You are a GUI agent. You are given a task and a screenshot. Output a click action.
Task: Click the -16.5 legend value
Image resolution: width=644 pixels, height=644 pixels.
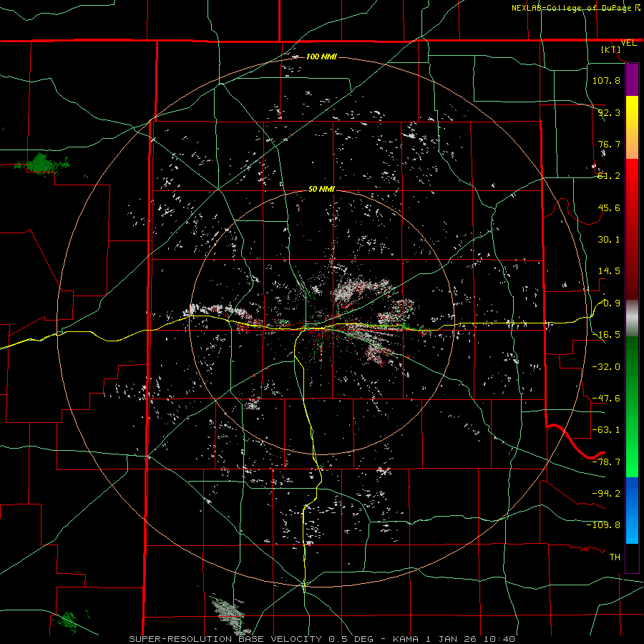coord(606,335)
